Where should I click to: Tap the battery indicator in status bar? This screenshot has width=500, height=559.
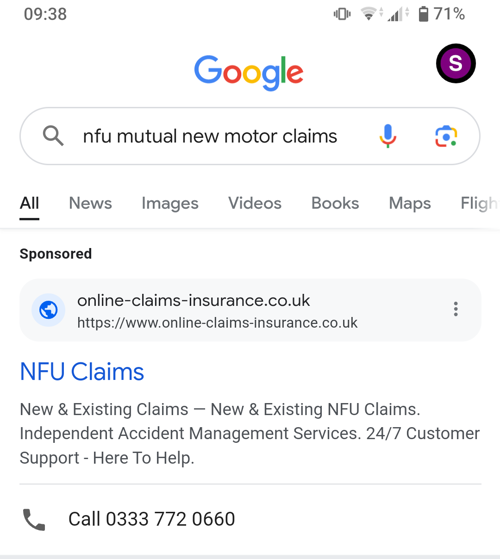tap(423, 14)
